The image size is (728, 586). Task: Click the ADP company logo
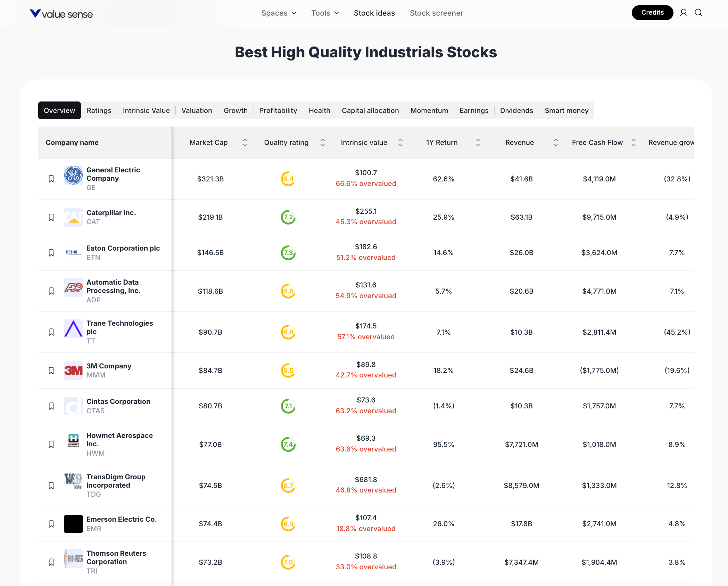click(73, 287)
